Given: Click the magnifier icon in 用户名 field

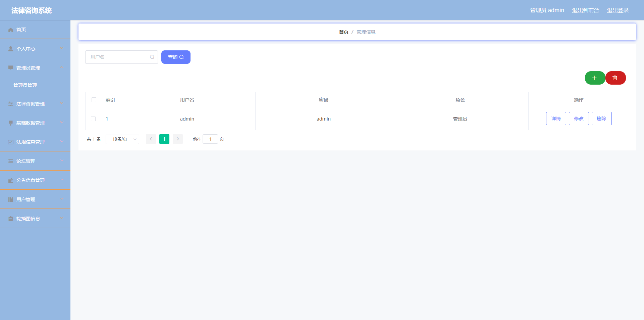Looking at the screenshot, I should (x=152, y=57).
